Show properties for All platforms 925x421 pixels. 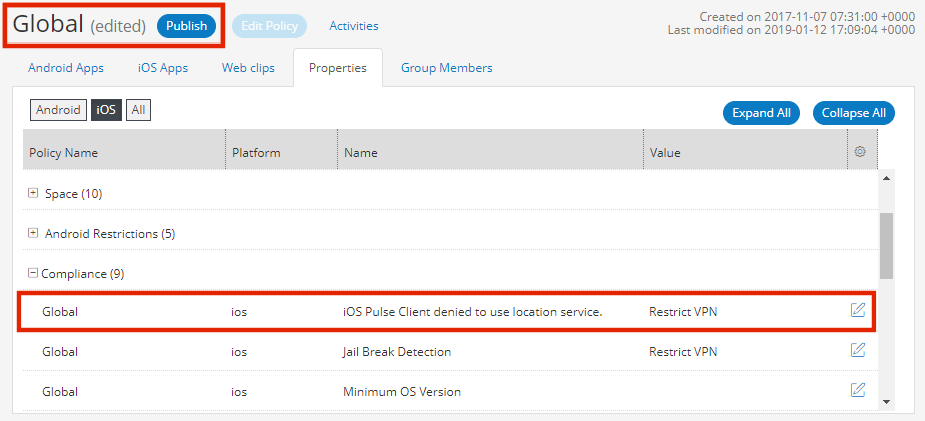(x=139, y=110)
